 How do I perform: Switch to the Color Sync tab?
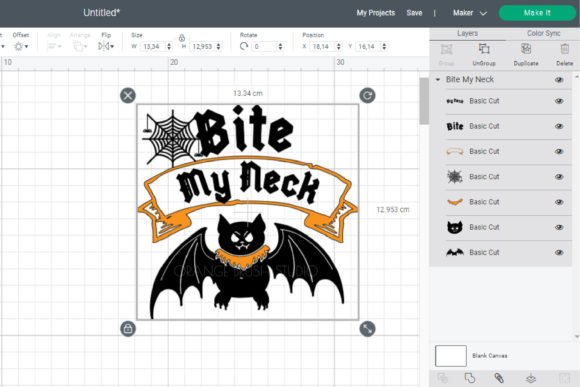tap(543, 33)
